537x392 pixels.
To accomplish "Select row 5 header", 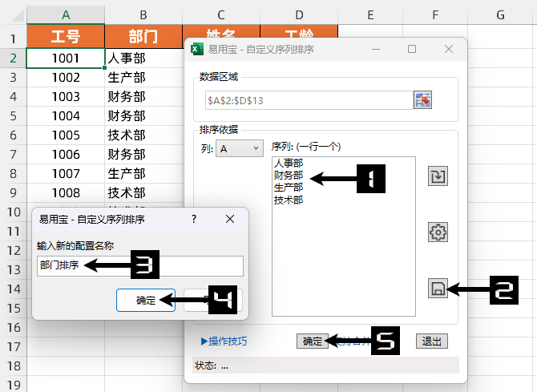I will [x=14, y=115].
